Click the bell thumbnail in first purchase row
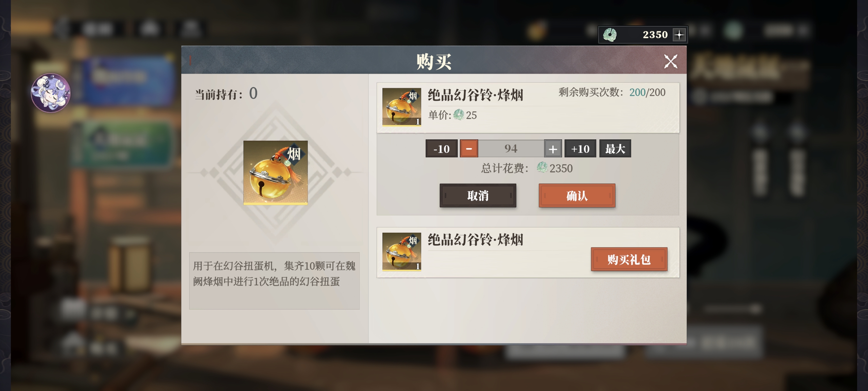The width and height of the screenshot is (868, 391). pyautogui.click(x=401, y=107)
